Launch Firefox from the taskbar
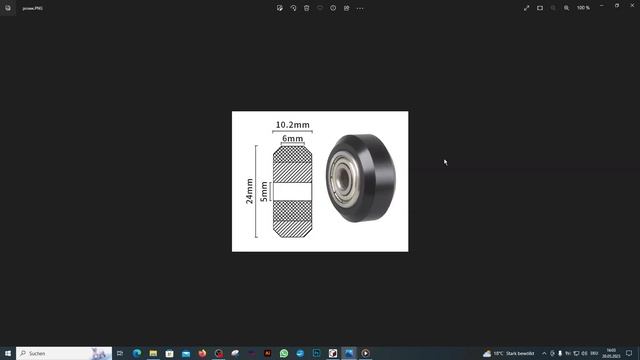This screenshot has width=640, height=360. 202,353
